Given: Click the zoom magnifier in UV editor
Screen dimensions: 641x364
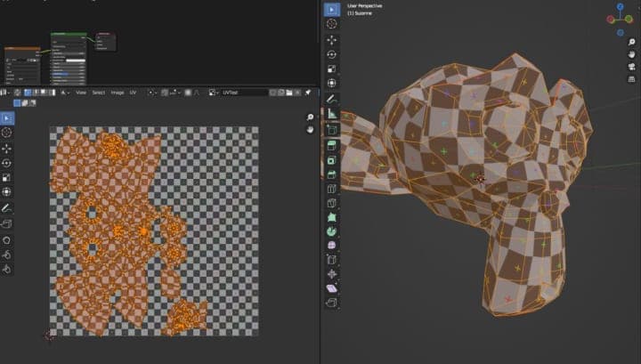Looking at the screenshot, I should [x=310, y=117].
